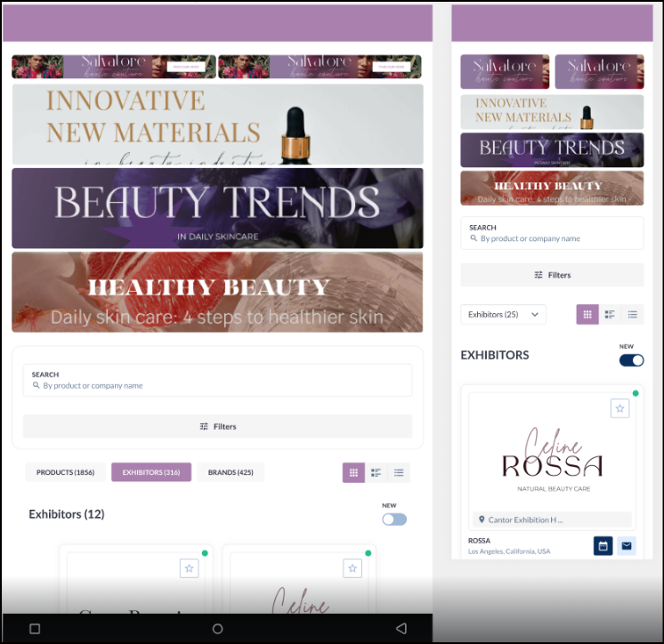Focus search field in tablet view
664x644 pixels.
click(218, 380)
